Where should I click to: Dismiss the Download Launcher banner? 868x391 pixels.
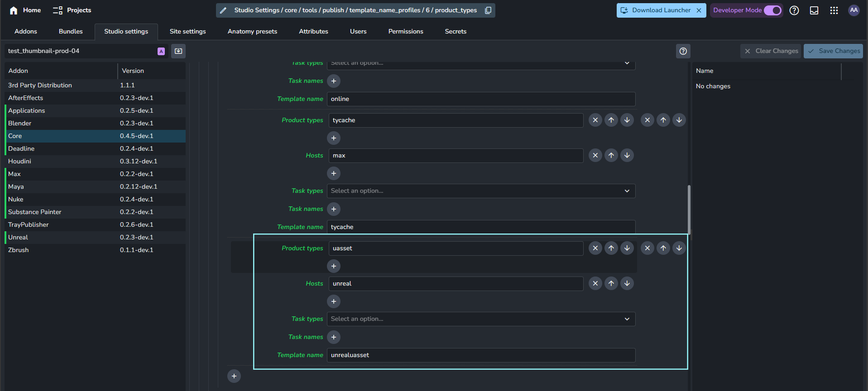pyautogui.click(x=699, y=10)
